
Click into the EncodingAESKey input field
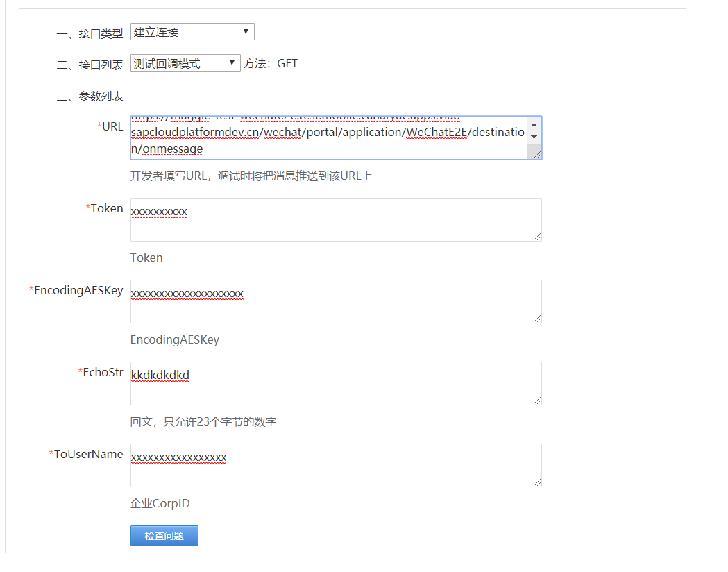coord(312,301)
